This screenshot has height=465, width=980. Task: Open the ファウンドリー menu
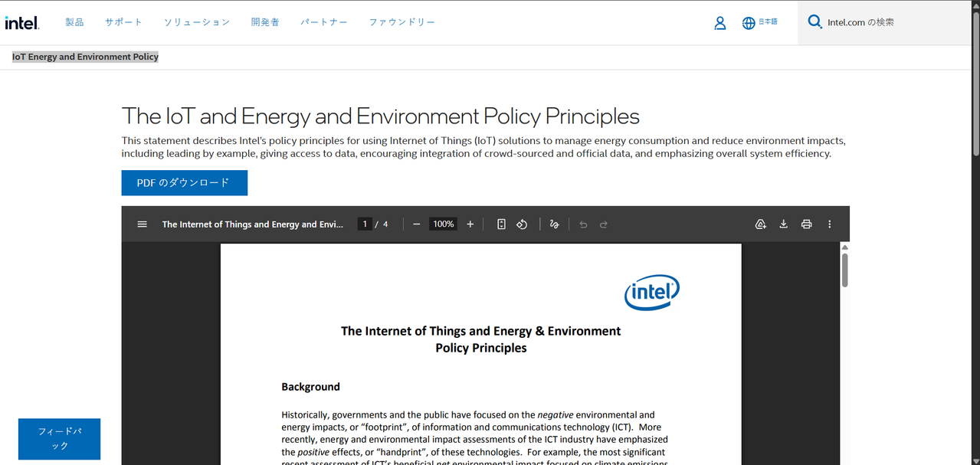[402, 22]
